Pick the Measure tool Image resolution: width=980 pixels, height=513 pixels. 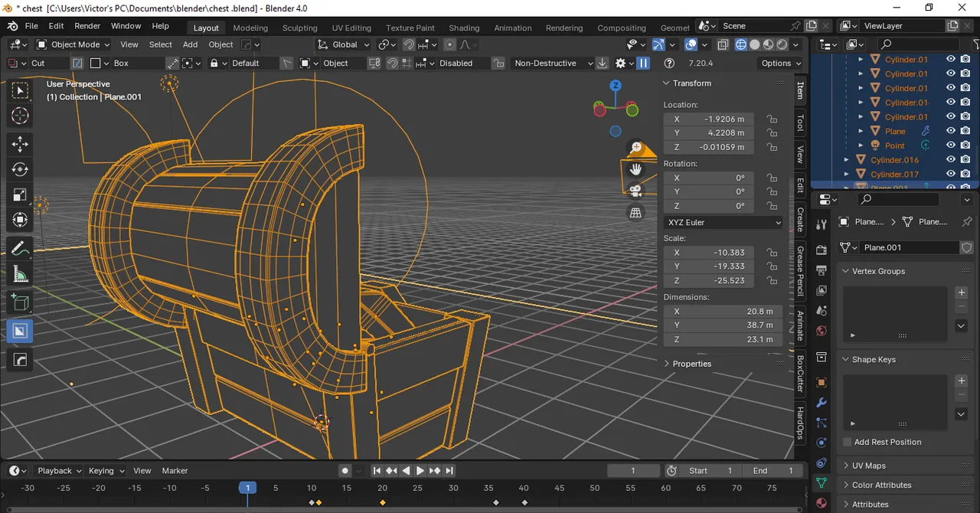21,274
